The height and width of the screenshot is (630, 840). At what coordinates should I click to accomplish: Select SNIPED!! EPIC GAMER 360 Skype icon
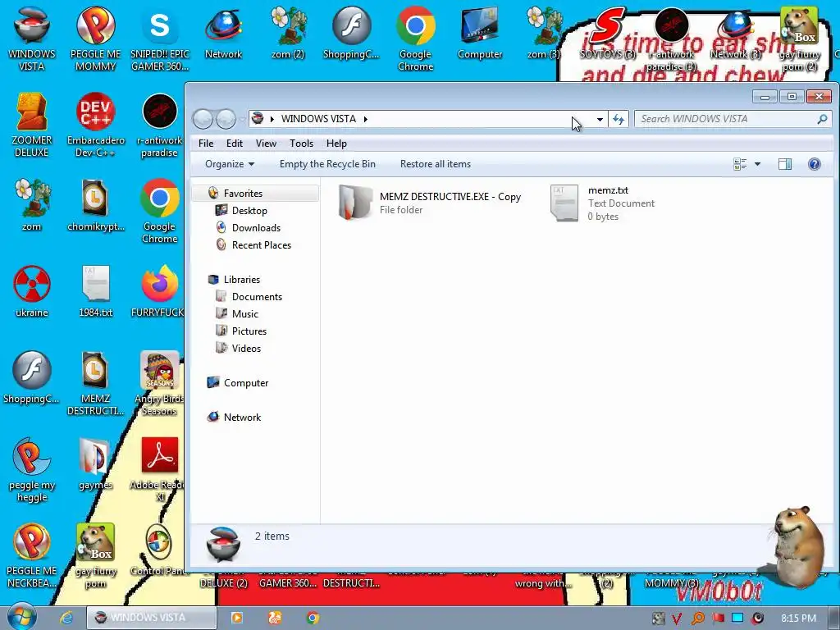pyautogui.click(x=160, y=38)
